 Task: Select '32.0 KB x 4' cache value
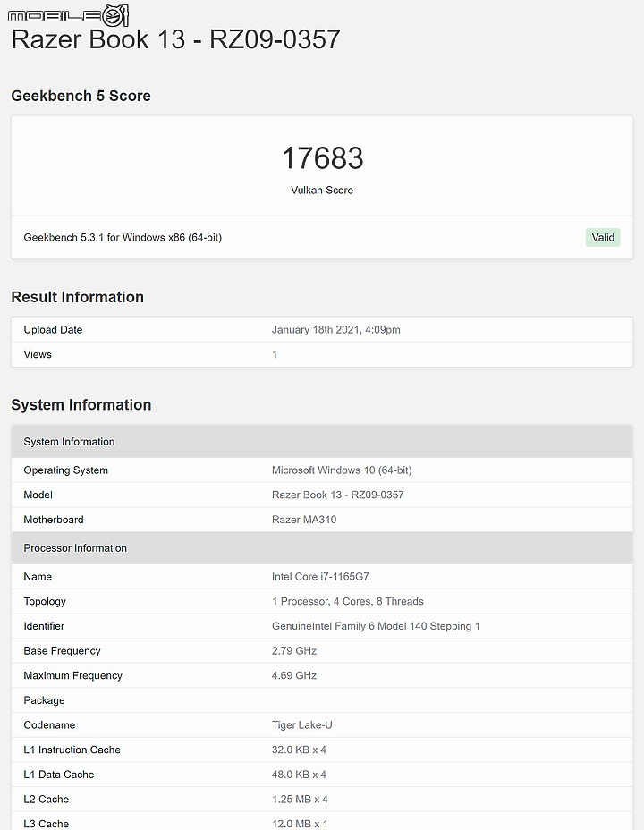299,750
